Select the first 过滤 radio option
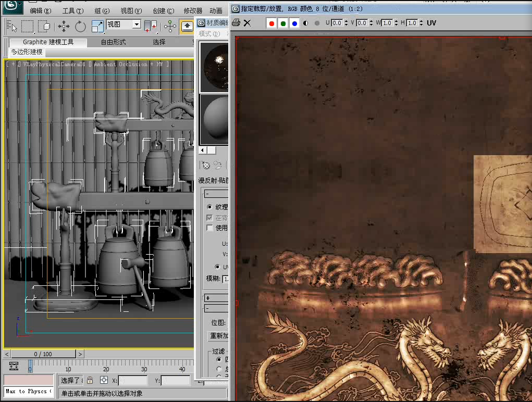 click(x=219, y=359)
